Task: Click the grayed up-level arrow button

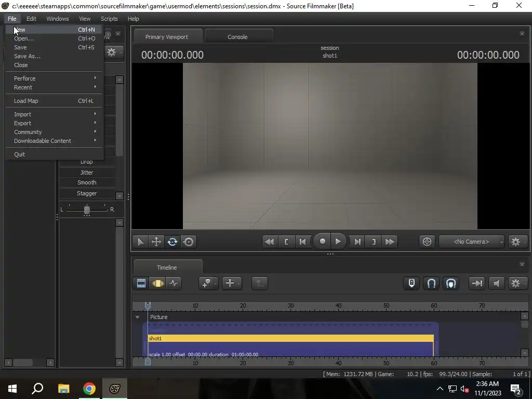Action: [260, 283]
